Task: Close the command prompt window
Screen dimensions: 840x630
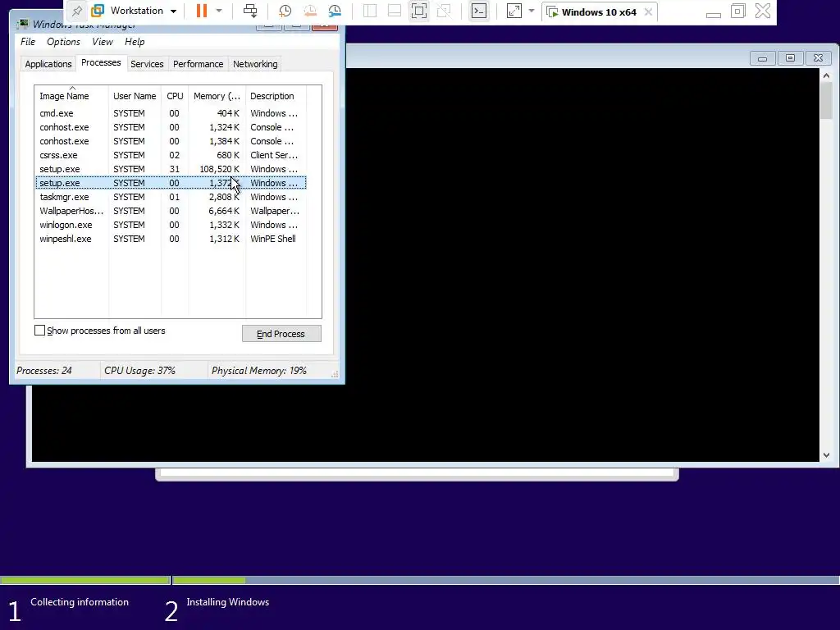Action: [818, 58]
